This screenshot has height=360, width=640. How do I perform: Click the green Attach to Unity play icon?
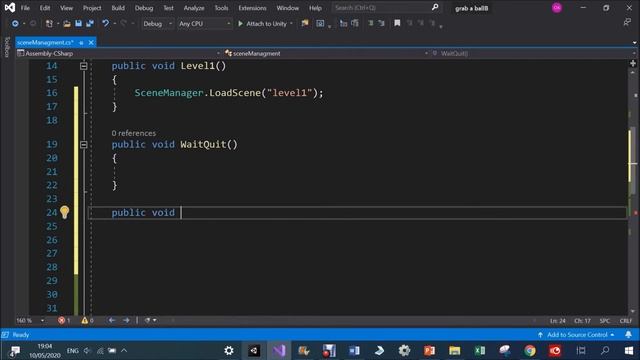pos(240,24)
